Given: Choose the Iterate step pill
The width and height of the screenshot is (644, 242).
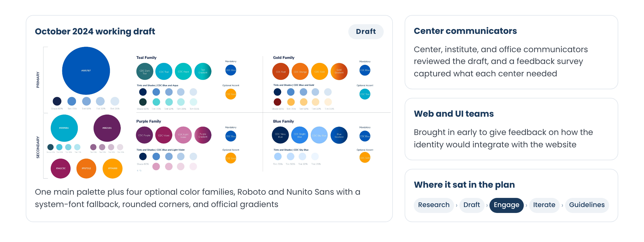Looking at the screenshot, I should [544, 205].
